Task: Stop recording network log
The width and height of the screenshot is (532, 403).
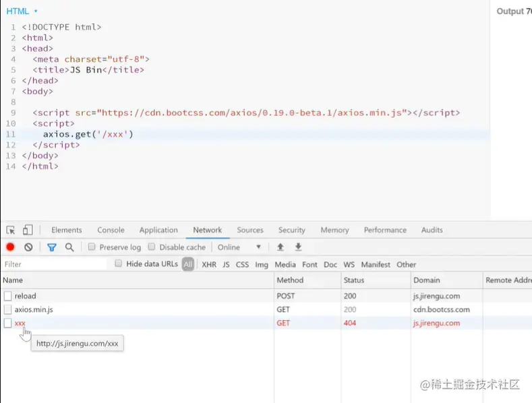Action: 10,247
